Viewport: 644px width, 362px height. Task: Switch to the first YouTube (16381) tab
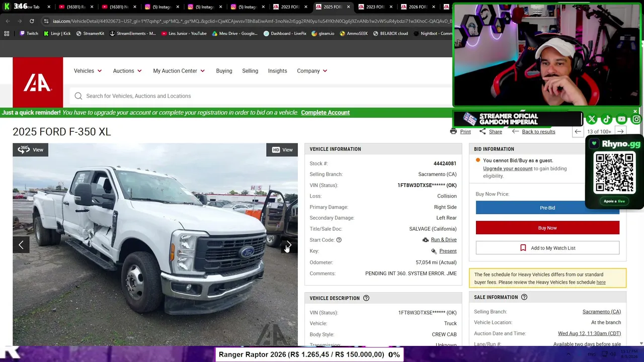coord(76,7)
